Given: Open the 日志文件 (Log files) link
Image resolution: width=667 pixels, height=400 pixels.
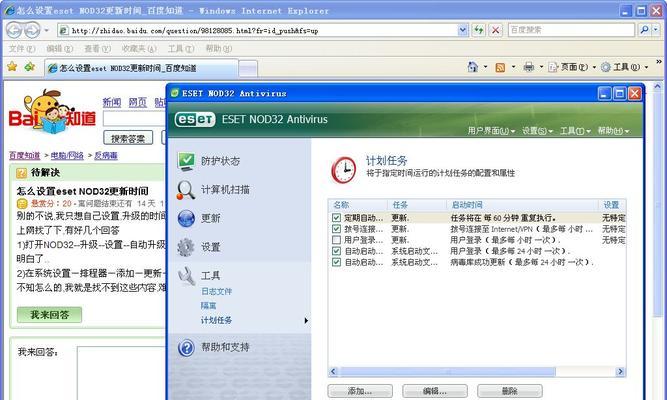Looking at the screenshot, I should pyautogui.click(x=217, y=291).
